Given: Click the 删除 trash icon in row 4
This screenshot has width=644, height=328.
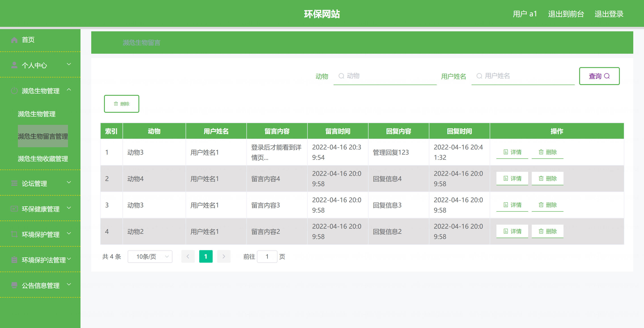Looking at the screenshot, I should 541,231.
